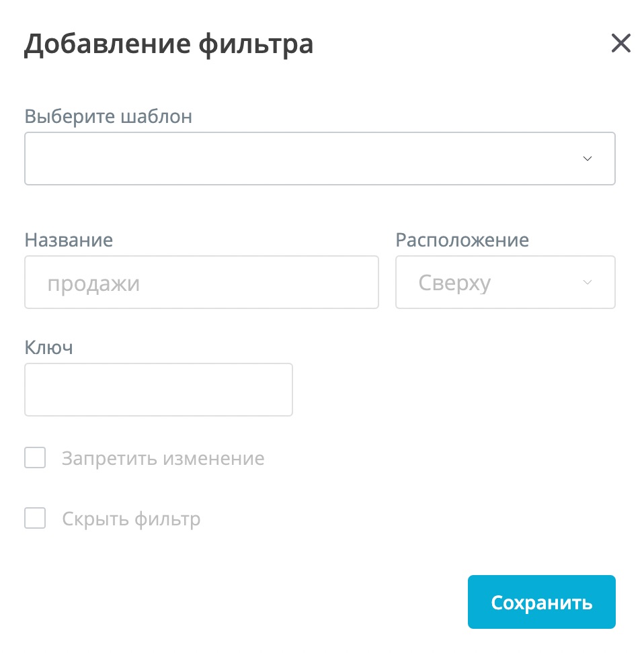Click the Запретить изменение label text
This screenshot has height=653, width=644.
(x=163, y=459)
